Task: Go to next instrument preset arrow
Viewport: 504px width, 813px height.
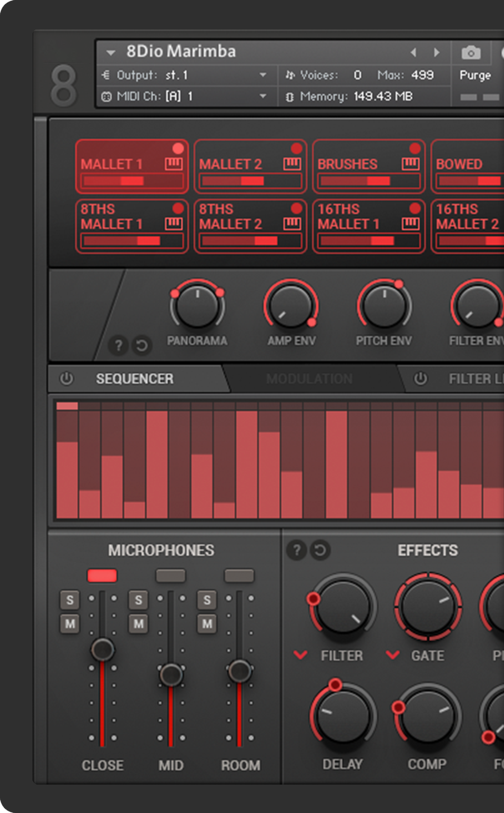Action: click(437, 52)
